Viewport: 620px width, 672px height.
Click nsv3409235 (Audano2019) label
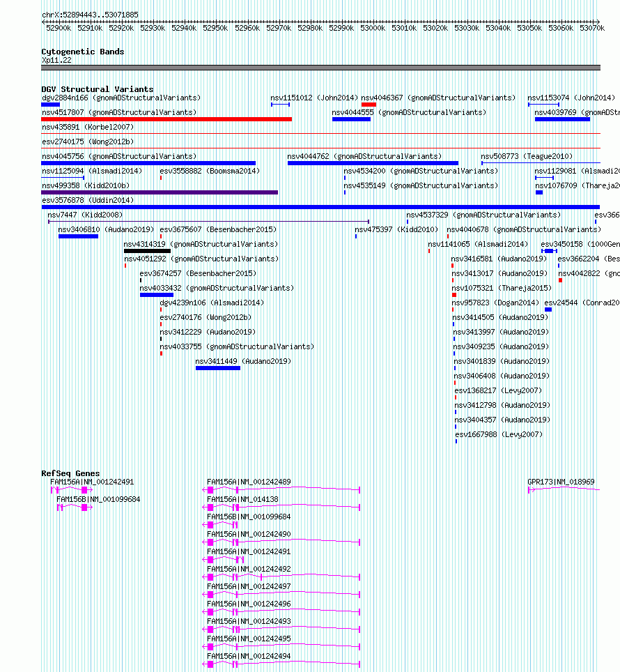[501, 346]
